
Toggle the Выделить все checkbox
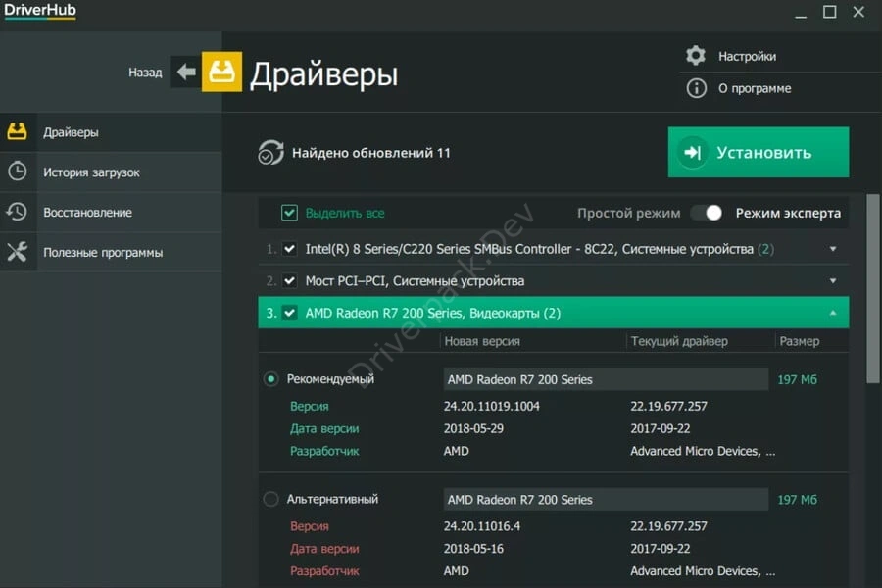pyautogui.click(x=289, y=213)
